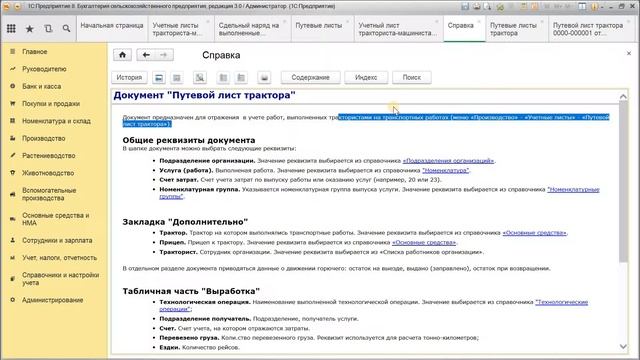Open the sections grid menu icon
The image size is (640, 360).
coord(11,29)
